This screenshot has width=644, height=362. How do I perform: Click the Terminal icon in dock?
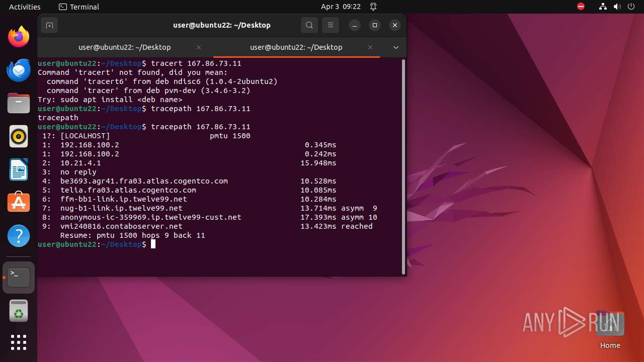pos(19,278)
